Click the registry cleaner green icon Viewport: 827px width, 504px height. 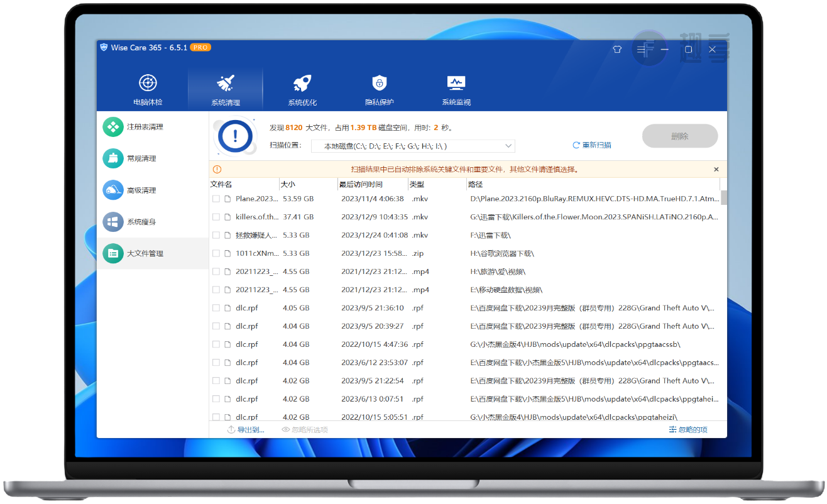coord(113,127)
